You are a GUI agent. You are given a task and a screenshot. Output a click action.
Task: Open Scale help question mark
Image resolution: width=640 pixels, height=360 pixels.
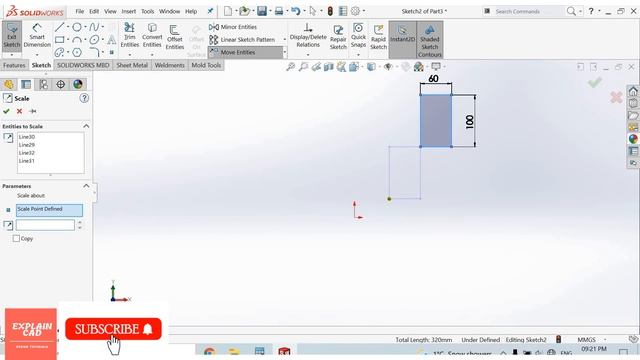(84, 98)
